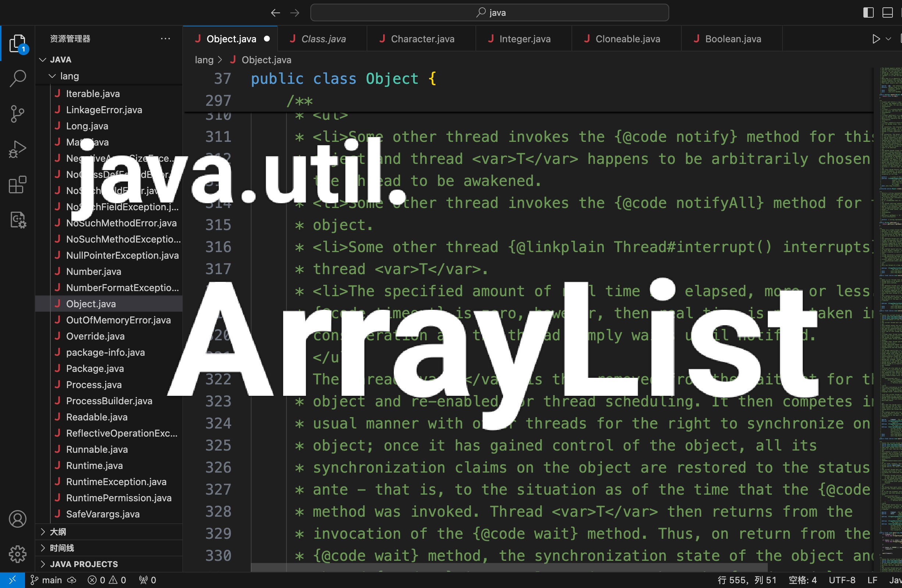
Task: Change the LF end of line sequence
Action: 872,580
